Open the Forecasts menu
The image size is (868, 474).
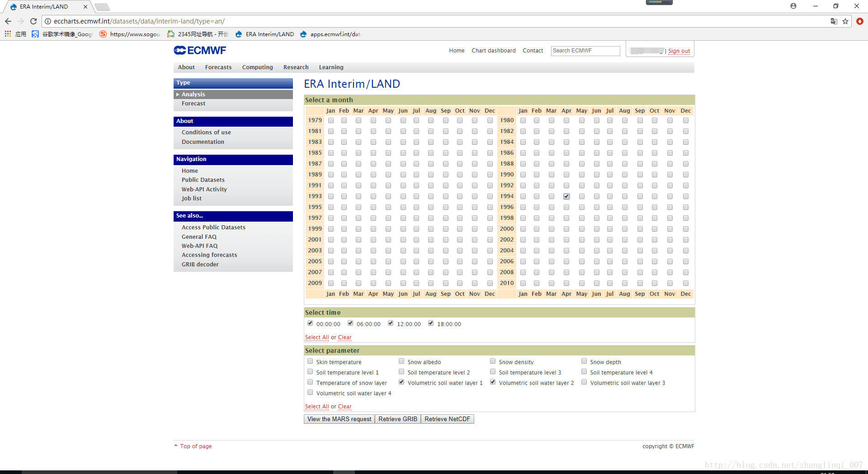coord(218,67)
